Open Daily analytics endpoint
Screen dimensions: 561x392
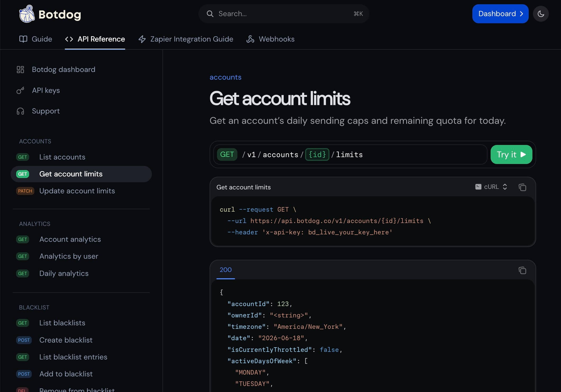pos(81,274)
